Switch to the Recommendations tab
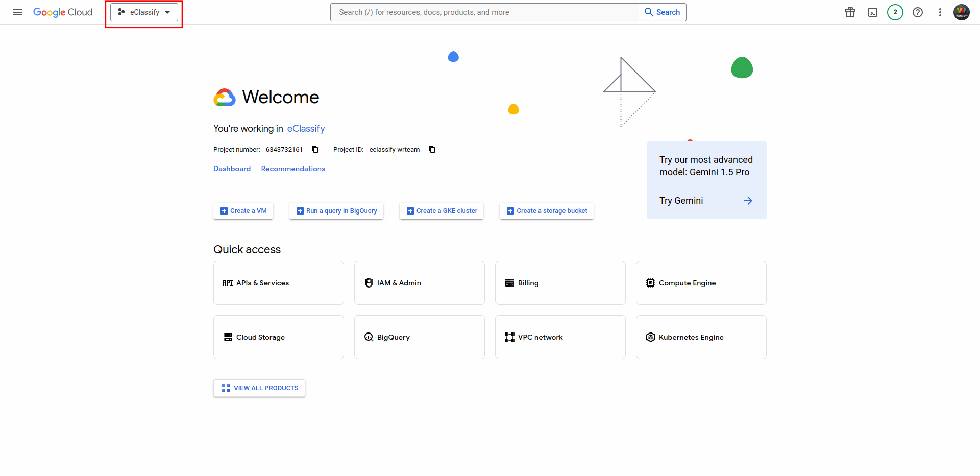Screen dimensions: 980x476 [293, 169]
